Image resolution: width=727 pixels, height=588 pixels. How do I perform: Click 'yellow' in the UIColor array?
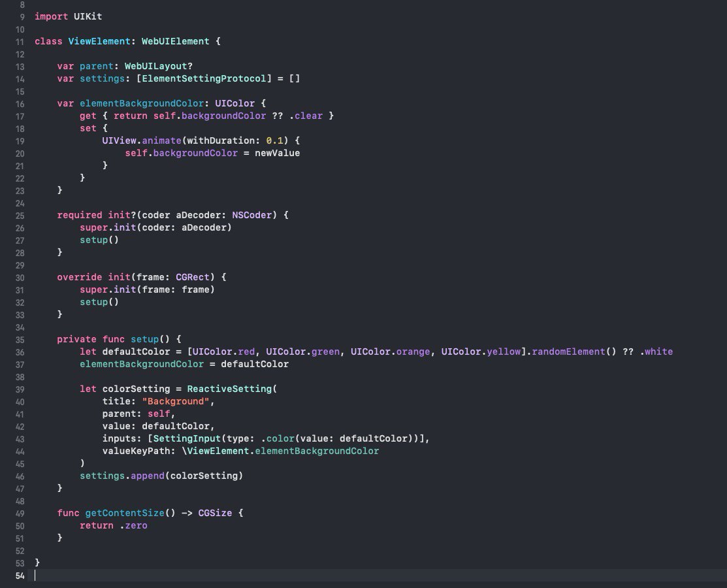pos(504,352)
